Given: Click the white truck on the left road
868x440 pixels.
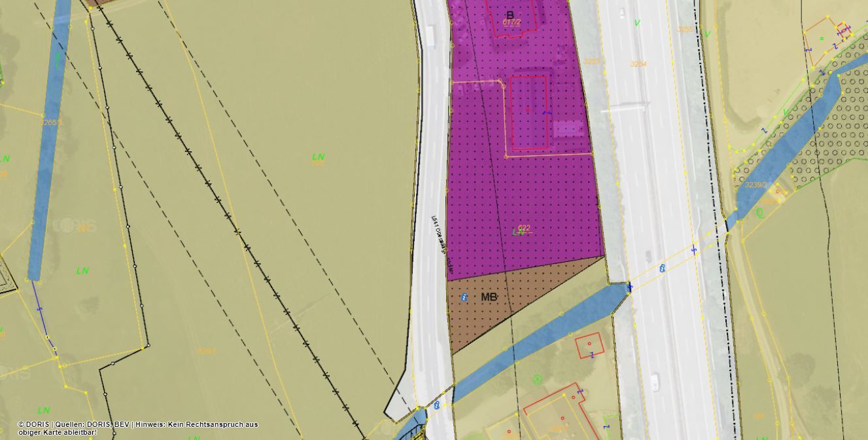Looking at the screenshot, I should pos(430,35).
